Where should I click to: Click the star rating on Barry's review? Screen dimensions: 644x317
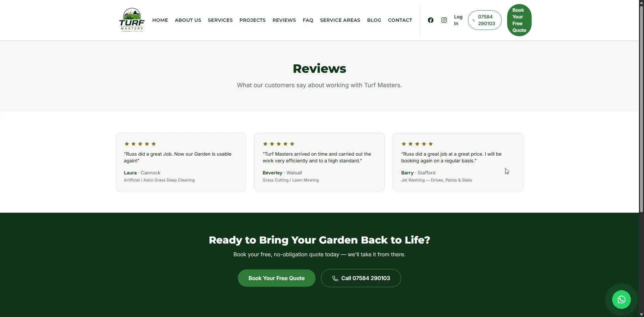(x=417, y=144)
